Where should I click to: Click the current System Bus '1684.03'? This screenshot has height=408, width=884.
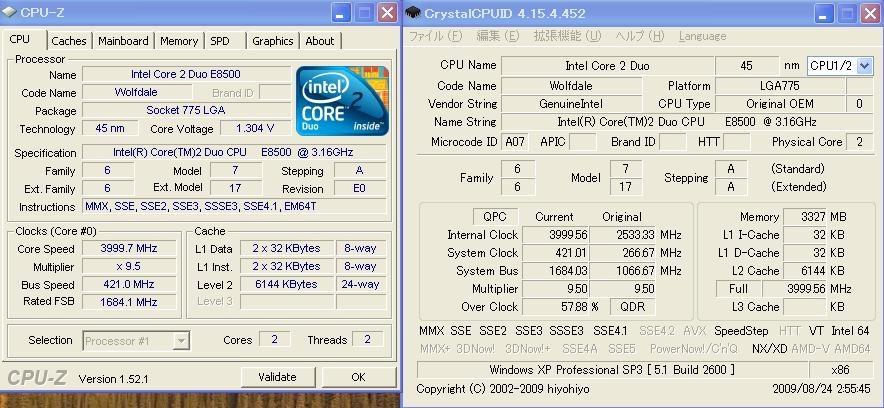click(x=556, y=271)
